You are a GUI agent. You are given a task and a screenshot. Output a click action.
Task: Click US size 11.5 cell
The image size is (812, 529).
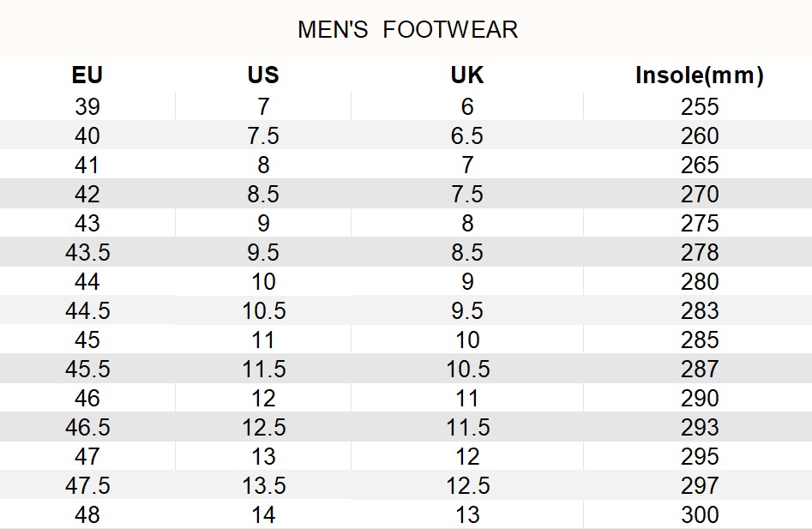point(263,370)
